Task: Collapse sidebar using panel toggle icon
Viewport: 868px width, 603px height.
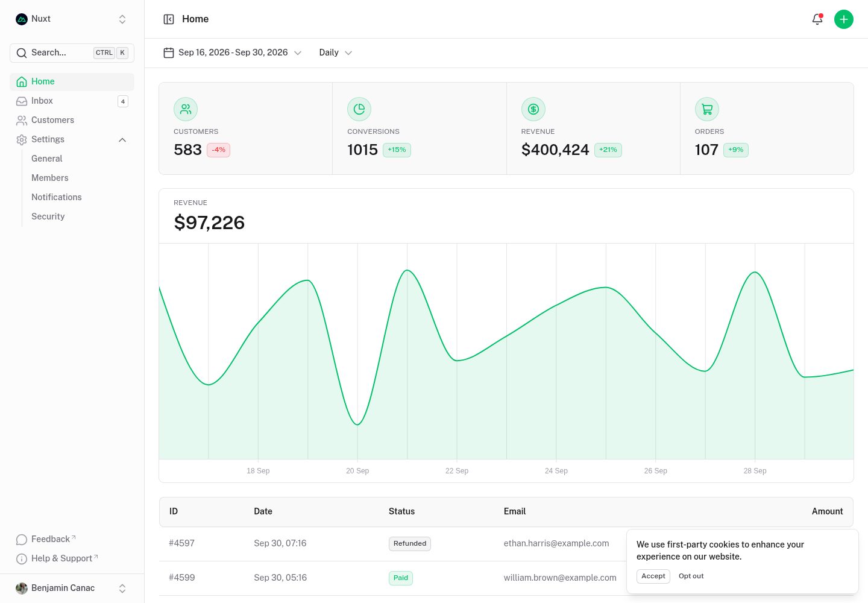Action: point(169,19)
